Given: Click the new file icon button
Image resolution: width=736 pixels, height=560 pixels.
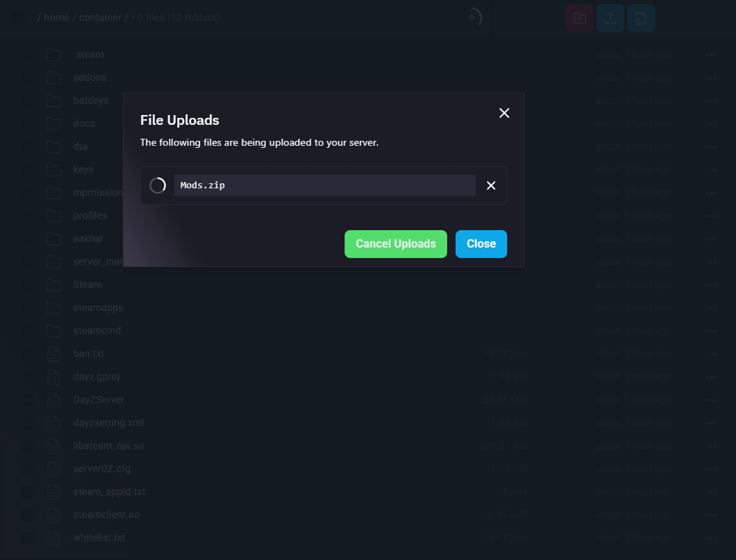Looking at the screenshot, I should (640, 18).
